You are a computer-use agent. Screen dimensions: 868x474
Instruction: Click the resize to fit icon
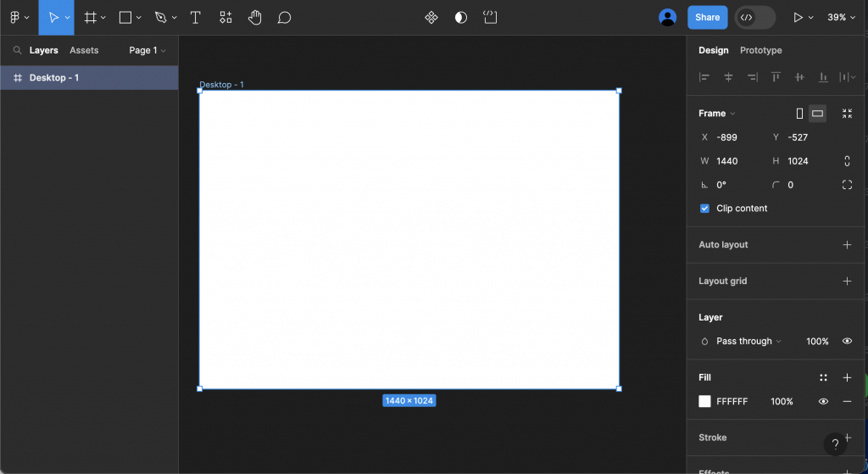tap(847, 114)
